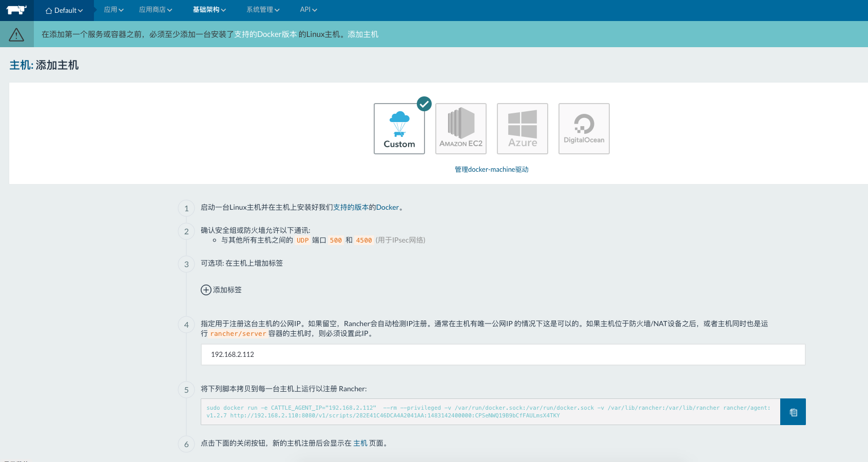Expand the 应用商店 menu
This screenshot has height=462, width=868.
pyautogui.click(x=155, y=10)
